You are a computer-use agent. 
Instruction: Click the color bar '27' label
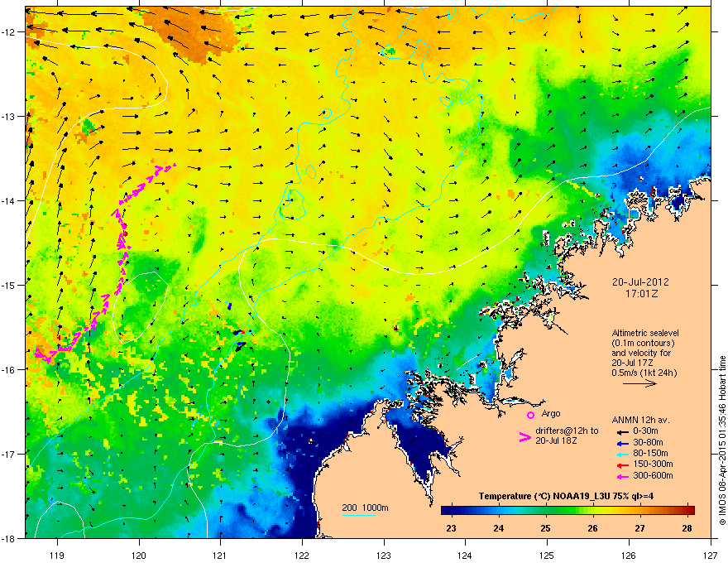pyautogui.click(x=639, y=528)
